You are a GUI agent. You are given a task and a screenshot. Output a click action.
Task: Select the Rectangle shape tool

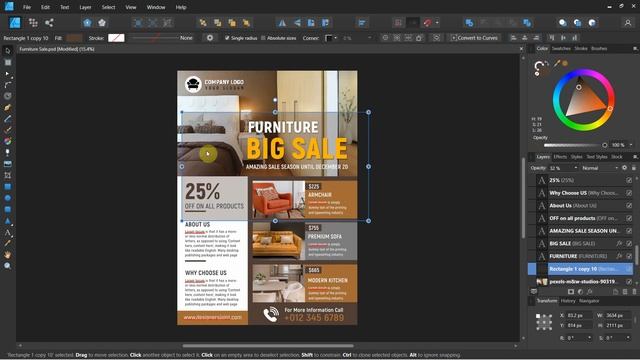[7, 187]
